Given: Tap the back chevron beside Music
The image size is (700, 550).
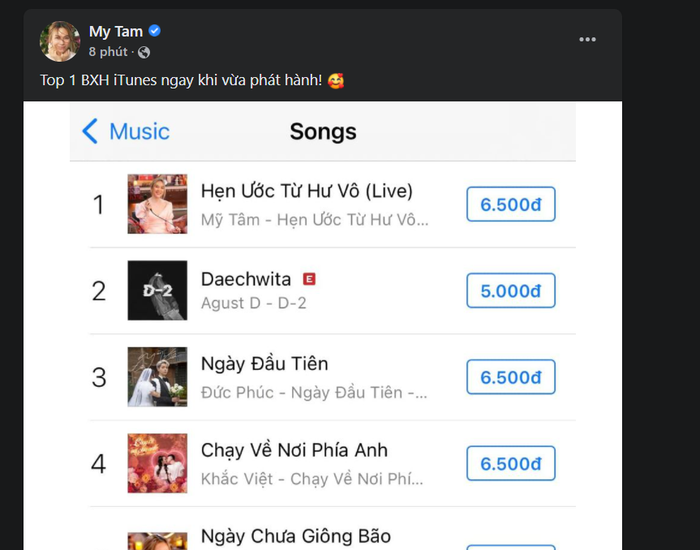Looking at the screenshot, I should (x=90, y=131).
